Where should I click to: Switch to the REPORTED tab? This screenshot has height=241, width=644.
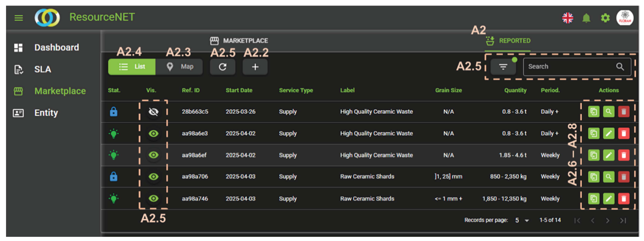point(508,41)
